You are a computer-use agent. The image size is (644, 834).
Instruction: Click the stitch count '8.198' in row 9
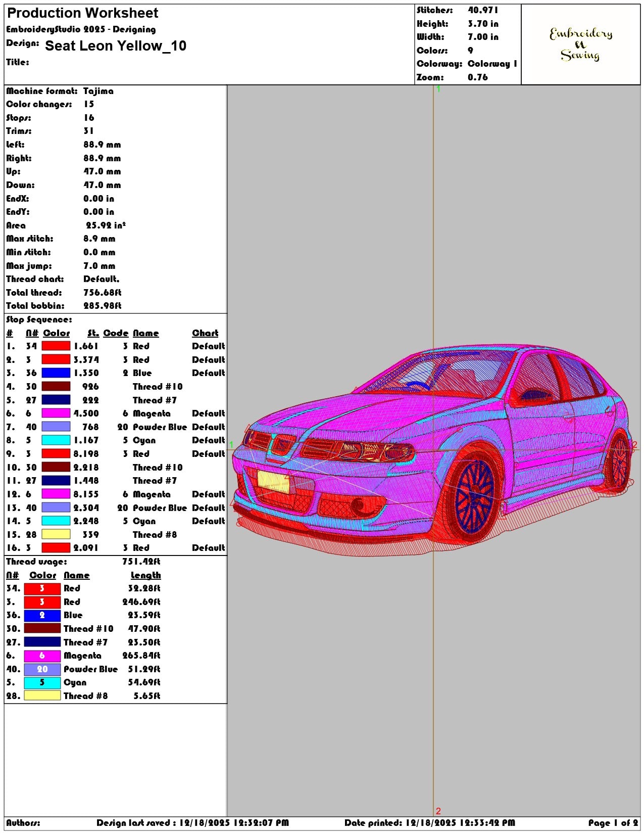[86, 454]
